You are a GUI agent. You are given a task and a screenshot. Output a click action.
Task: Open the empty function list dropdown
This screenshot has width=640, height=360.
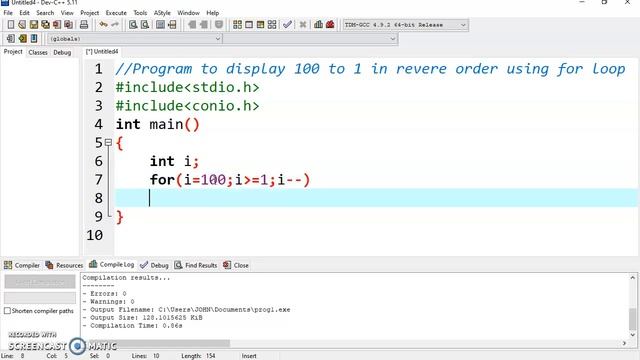pos(310,39)
